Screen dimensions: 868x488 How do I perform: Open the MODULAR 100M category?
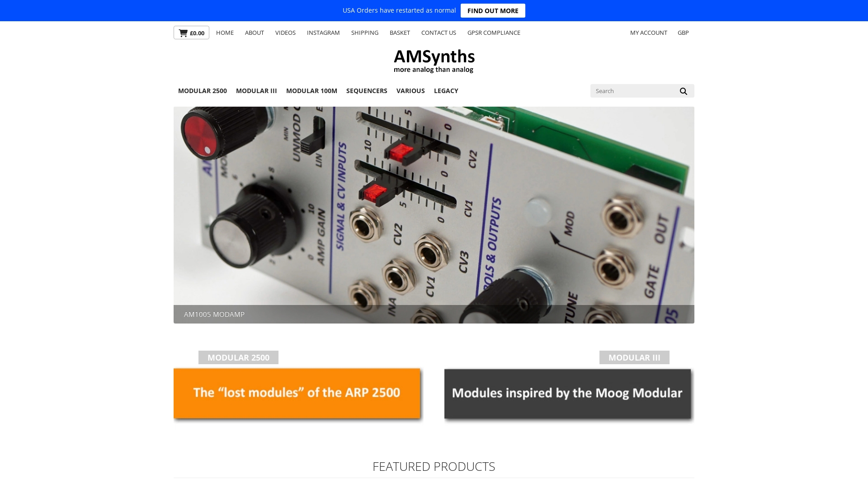click(311, 91)
